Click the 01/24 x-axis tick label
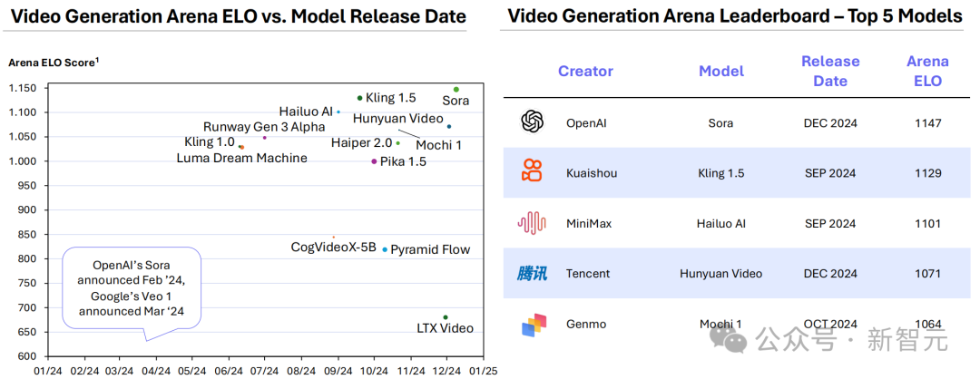 (50, 370)
